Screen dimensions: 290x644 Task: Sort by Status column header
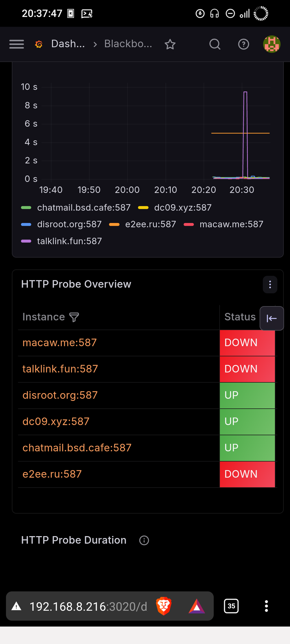[240, 317]
